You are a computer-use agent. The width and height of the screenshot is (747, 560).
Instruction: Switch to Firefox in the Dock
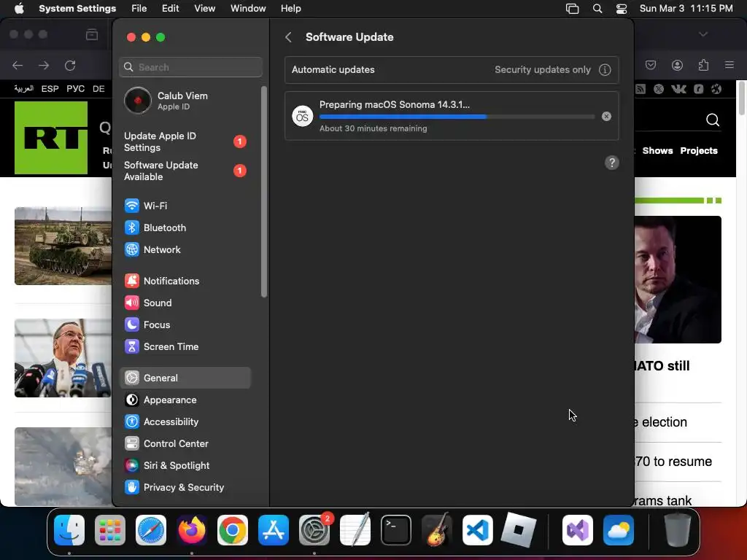[x=192, y=530]
